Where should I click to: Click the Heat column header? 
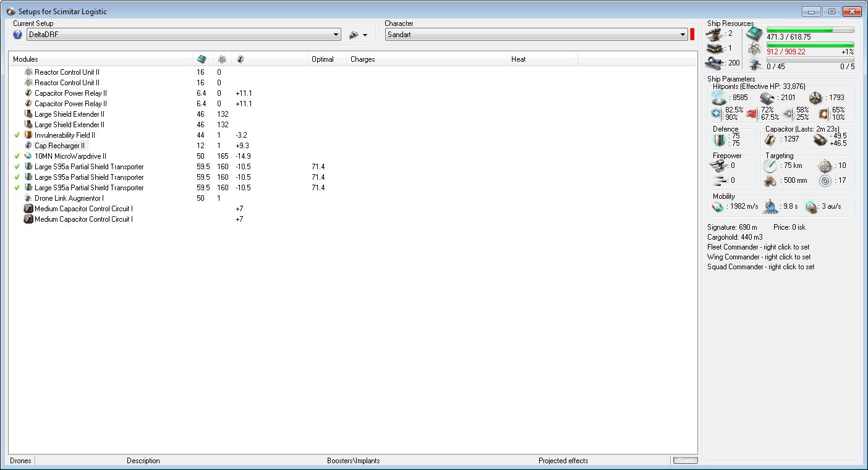pos(543,59)
